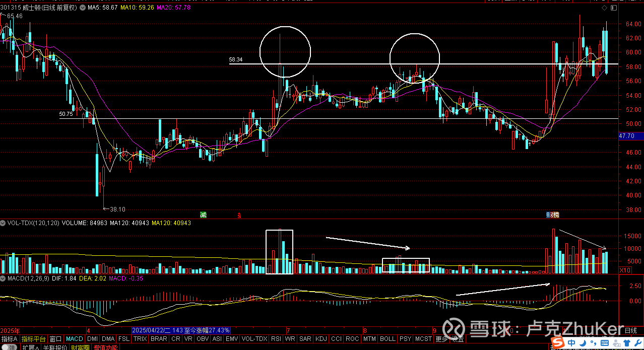Select the MCST indicator tab
The image size is (644, 350).
click(x=423, y=339)
